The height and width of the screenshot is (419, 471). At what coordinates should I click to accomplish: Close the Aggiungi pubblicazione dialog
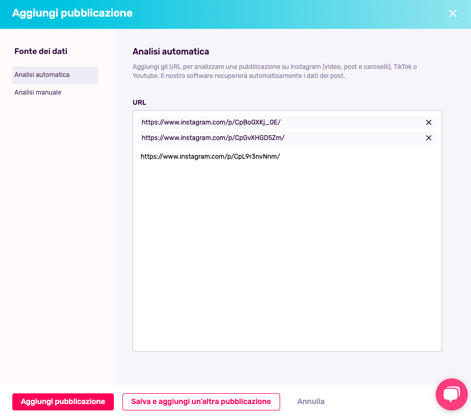[453, 13]
